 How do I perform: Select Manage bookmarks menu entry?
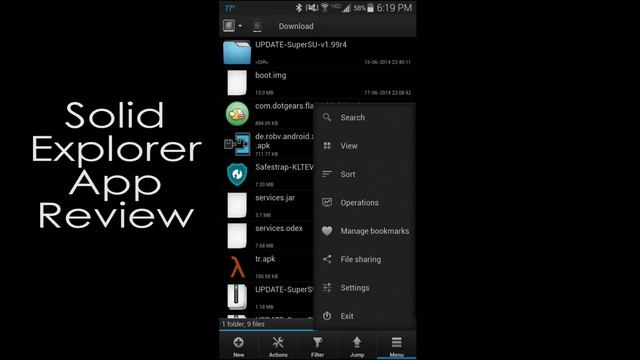pos(375,231)
